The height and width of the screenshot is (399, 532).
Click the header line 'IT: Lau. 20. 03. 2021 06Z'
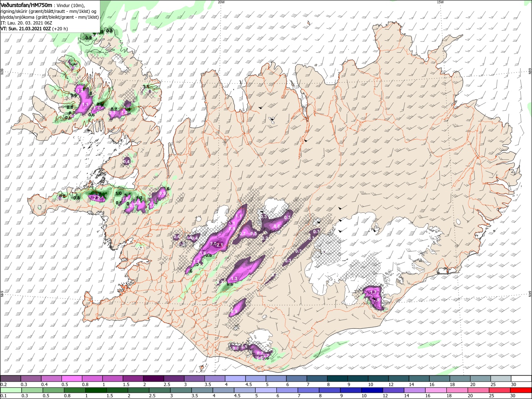click(x=26, y=23)
